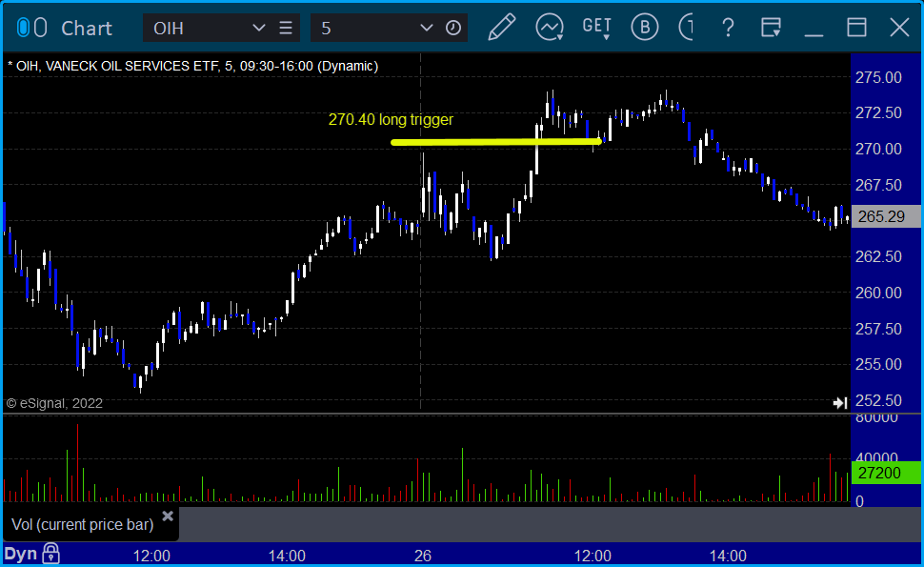Select the pencil drawing tools icon
Screen dimensions: 924x567
click(x=502, y=27)
